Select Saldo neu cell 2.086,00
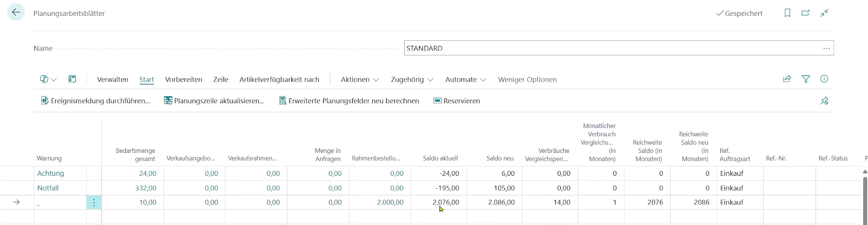The image size is (868, 225). pyautogui.click(x=494, y=203)
